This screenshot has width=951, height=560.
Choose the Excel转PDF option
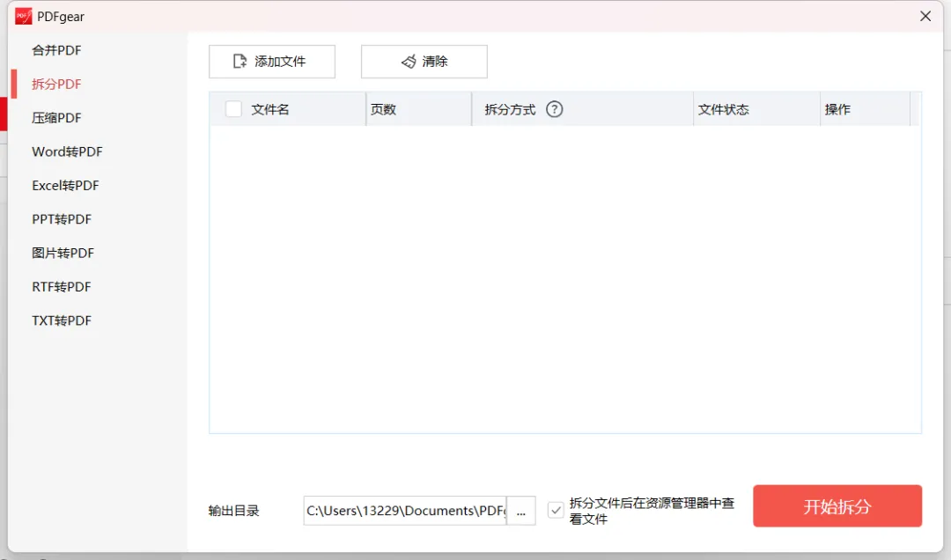pyautogui.click(x=65, y=186)
